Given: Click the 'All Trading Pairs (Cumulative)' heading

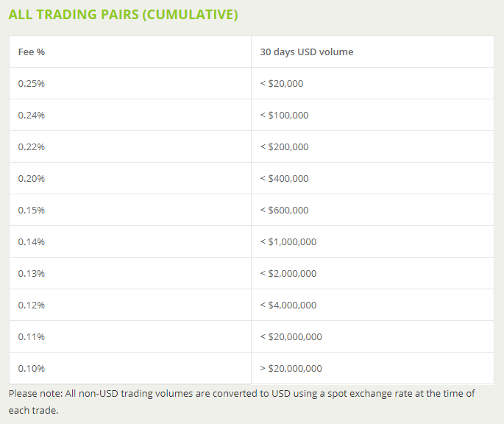Looking at the screenshot, I should 123,14.
